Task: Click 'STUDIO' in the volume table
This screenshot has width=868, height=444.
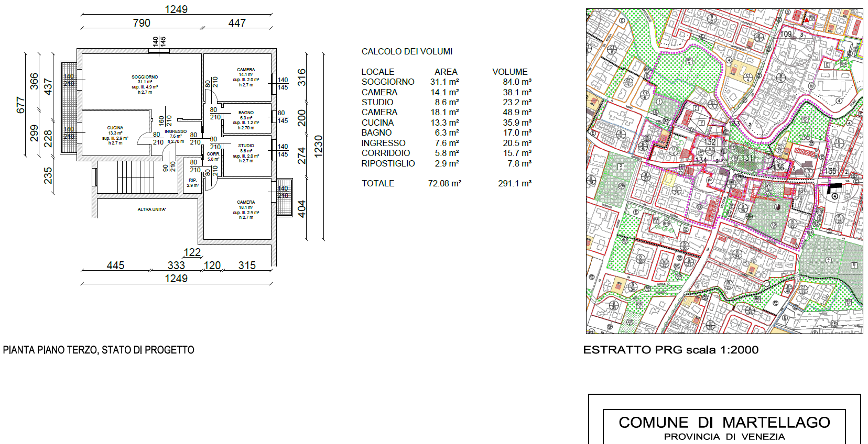Action: pos(377,102)
